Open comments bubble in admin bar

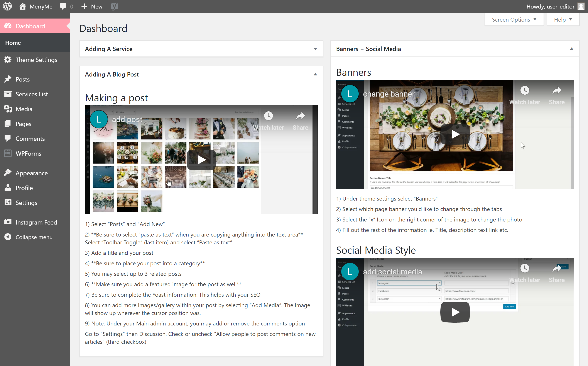pos(63,6)
